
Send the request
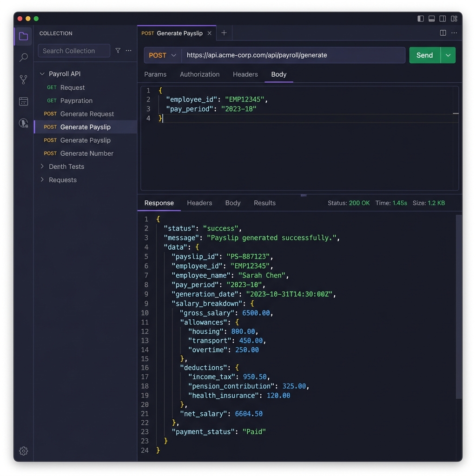(x=424, y=55)
